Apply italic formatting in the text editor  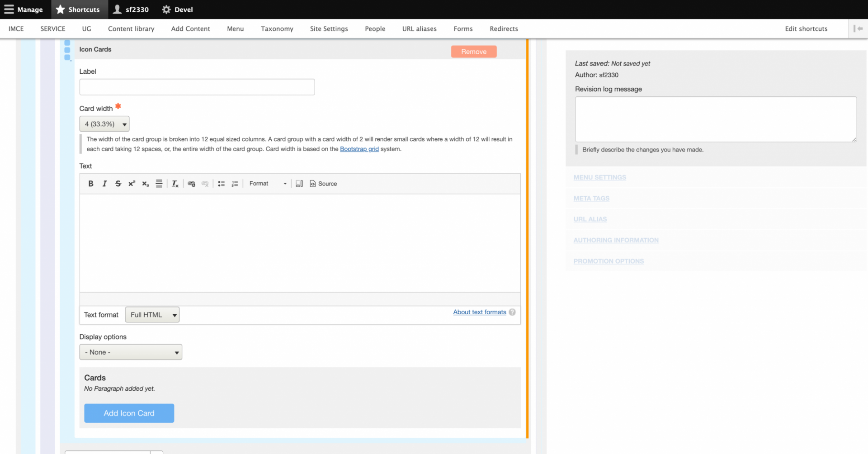coord(104,184)
